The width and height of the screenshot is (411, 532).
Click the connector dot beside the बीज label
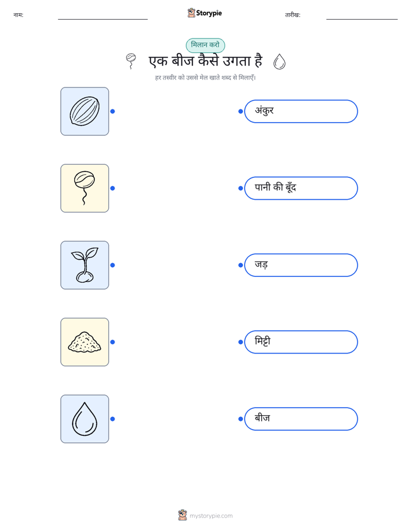(241, 419)
